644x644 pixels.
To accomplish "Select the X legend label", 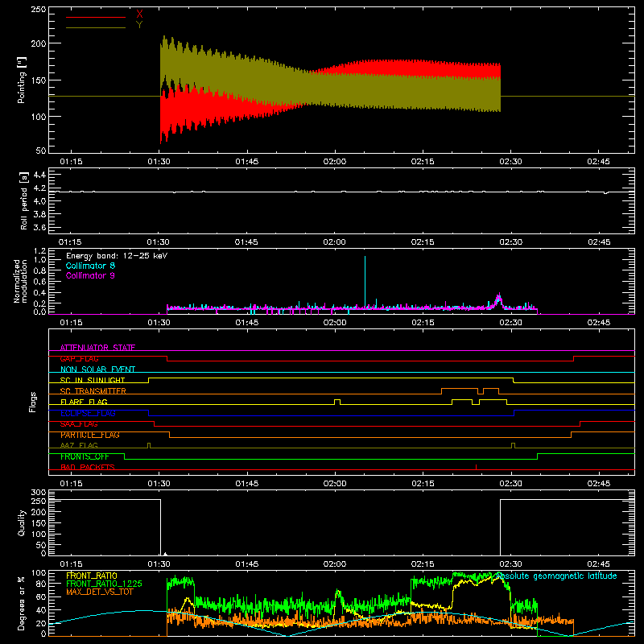I will tap(139, 14).
